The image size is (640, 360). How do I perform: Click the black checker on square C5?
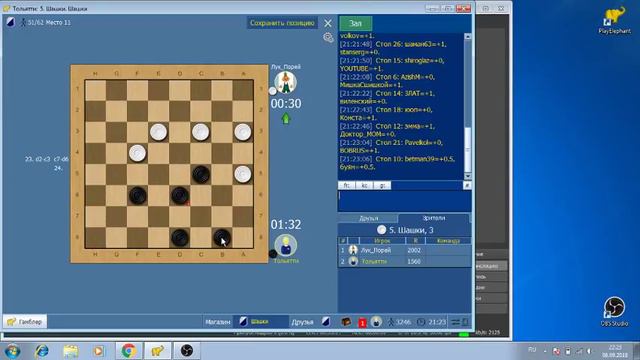tap(201, 174)
